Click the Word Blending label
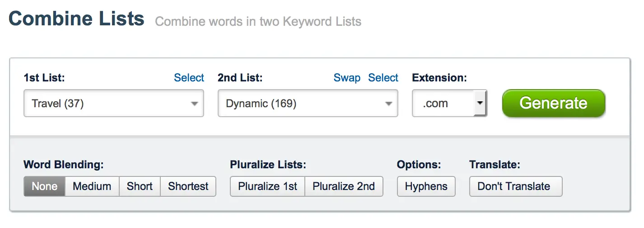Image resolution: width=644 pixels, height=228 pixels. pyautogui.click(x=64, y=165)
